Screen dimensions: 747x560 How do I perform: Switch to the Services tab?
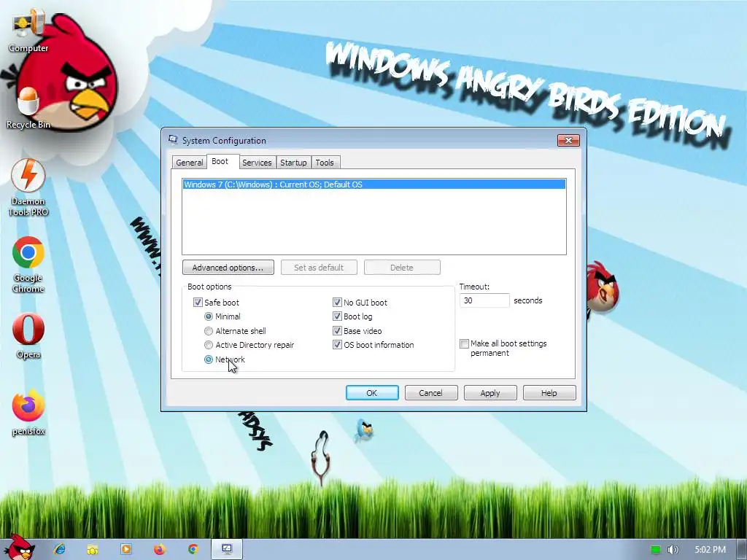[x=257, y=163]
